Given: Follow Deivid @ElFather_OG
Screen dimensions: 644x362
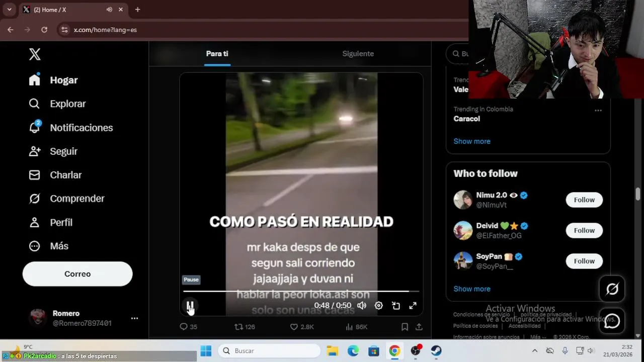Looking at the screenshot, I should (584, 230).
